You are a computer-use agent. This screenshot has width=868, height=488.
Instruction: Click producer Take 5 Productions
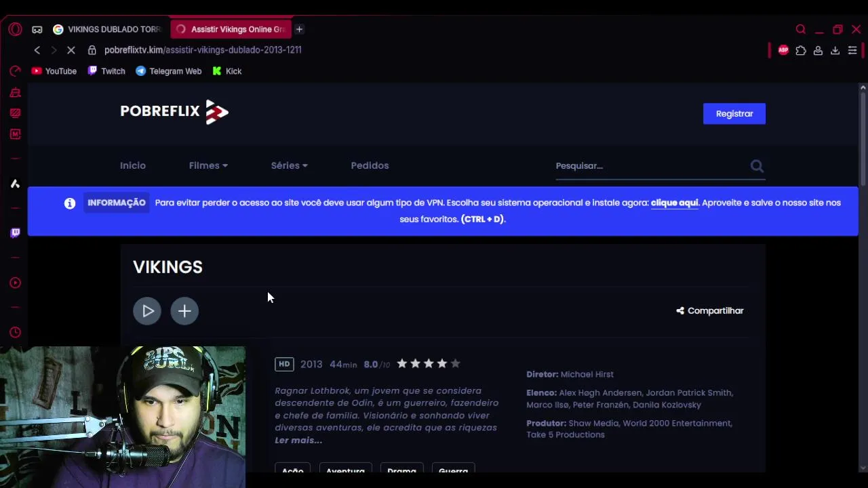coord(566,435)
